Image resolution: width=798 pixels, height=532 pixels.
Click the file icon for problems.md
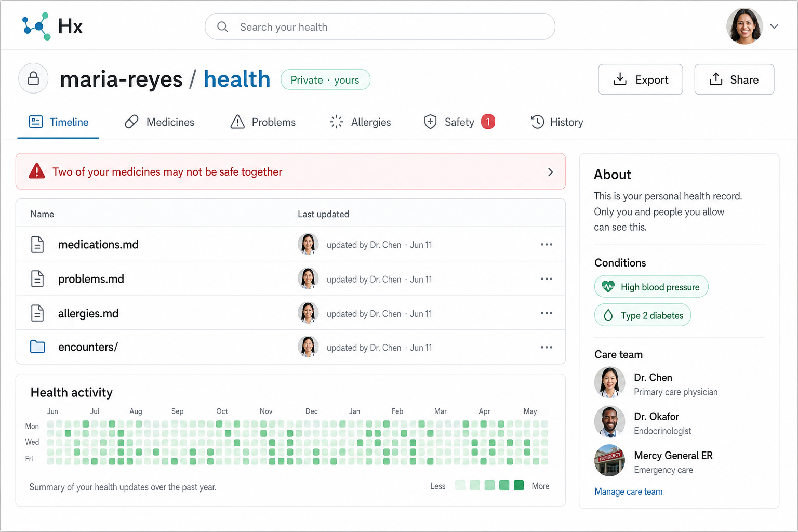pyautogui.click(x=37, y=279)
